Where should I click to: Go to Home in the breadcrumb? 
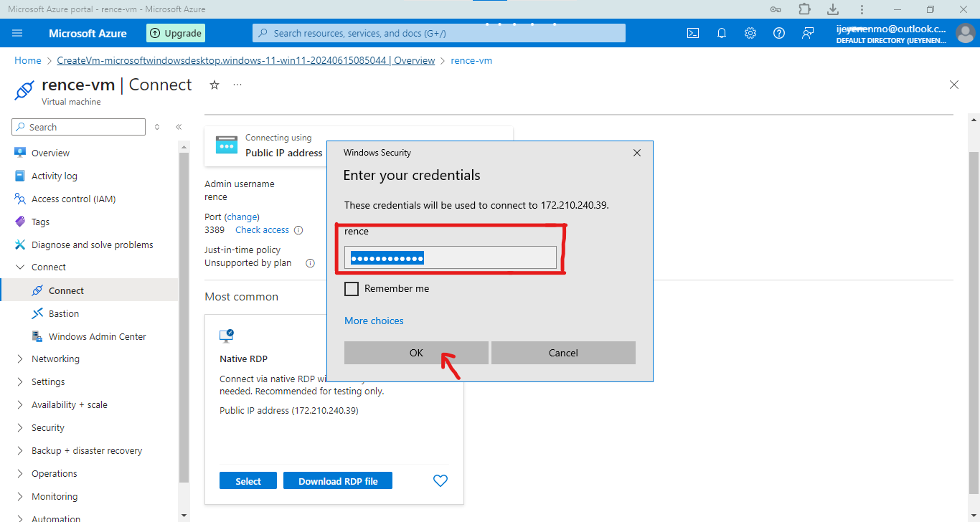coord(28,60)
